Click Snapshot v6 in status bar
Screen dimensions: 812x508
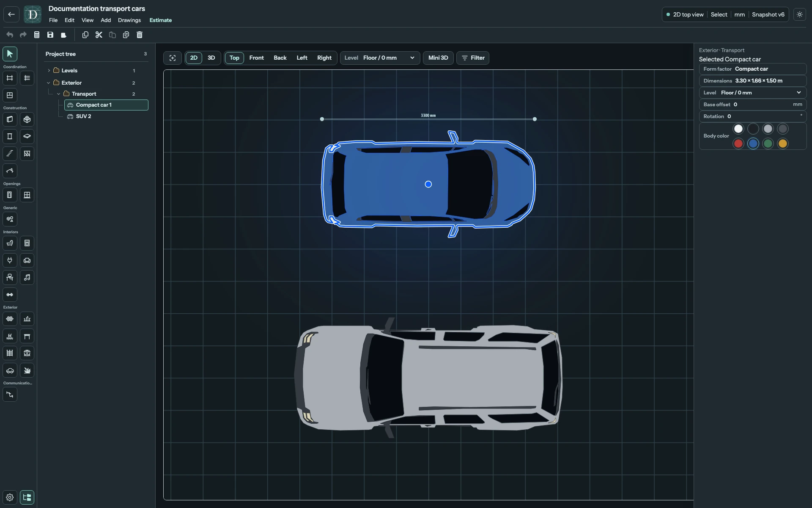click(x=768, y=14)
